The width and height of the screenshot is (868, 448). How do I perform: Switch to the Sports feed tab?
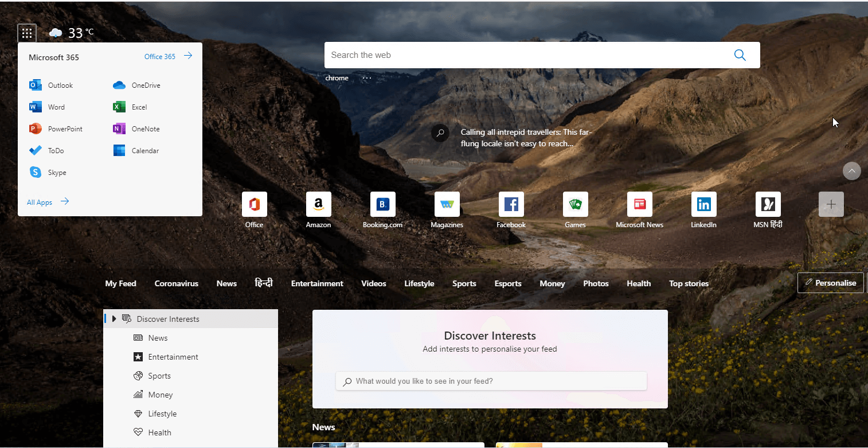click(x=464, y=283)
